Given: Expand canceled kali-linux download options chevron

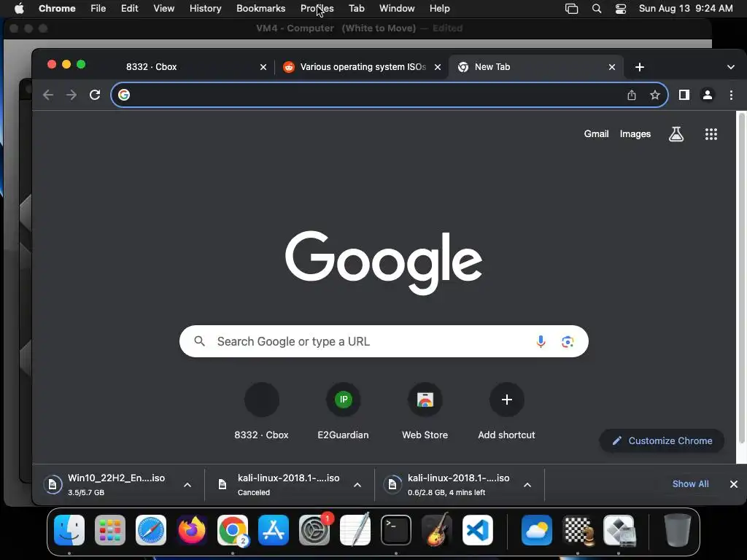Looking at the screenshot, I should click(357, 485).
